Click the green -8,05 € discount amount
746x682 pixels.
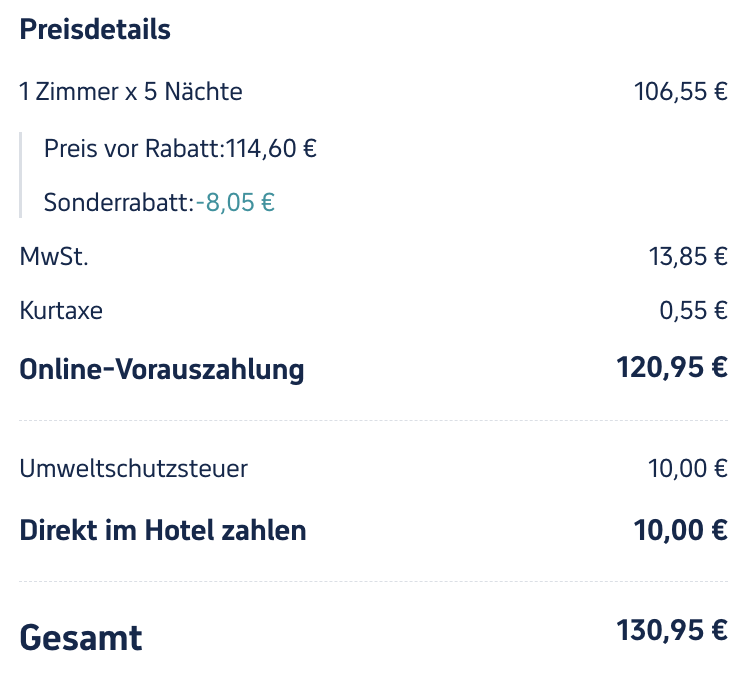[236, 202]
